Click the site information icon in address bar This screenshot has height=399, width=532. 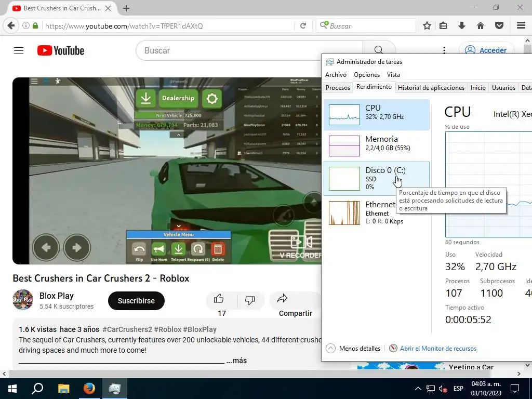click(26, 26)
